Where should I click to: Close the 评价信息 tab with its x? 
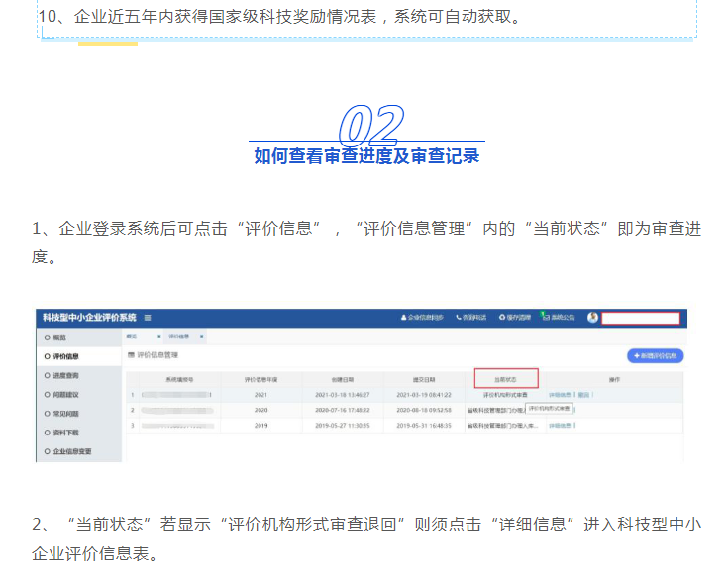point(202,337)
